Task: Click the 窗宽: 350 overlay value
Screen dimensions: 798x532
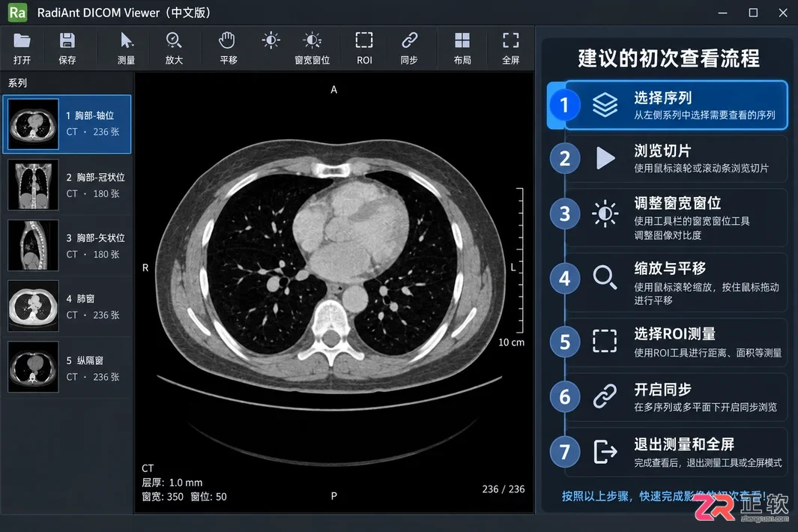Action: pos(163,496)
